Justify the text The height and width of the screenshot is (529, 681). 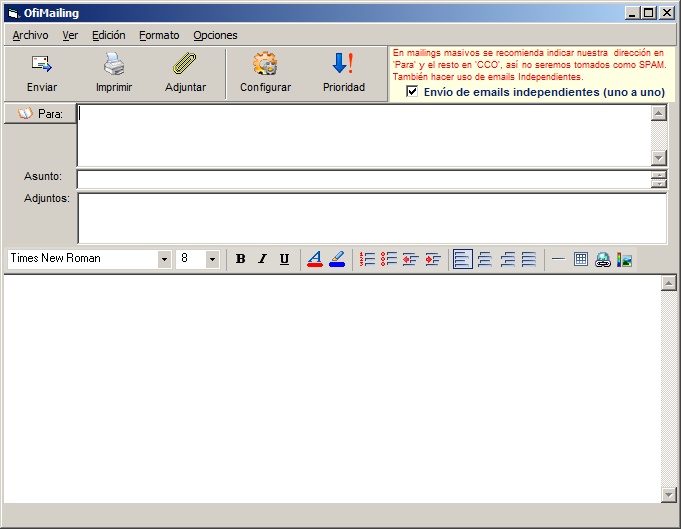point(529,259)
